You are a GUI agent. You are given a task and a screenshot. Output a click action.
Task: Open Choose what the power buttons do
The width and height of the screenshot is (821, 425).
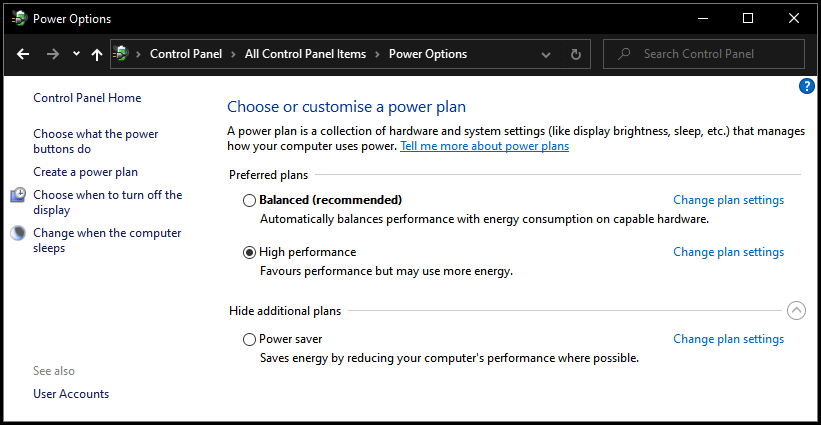pyautogui.click(x=96, y=141)
